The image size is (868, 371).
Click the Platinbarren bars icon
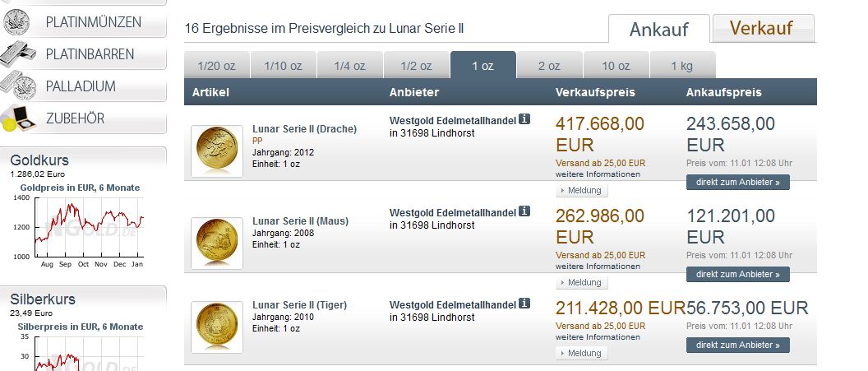tap(17, 54)
